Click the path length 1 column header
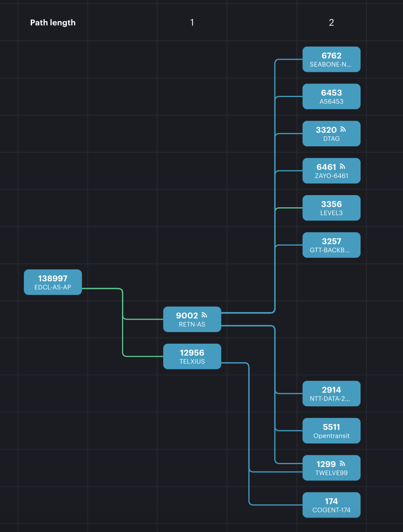This screenshot has height=532, width=403. pyautogui.click(x=192, y=23)
